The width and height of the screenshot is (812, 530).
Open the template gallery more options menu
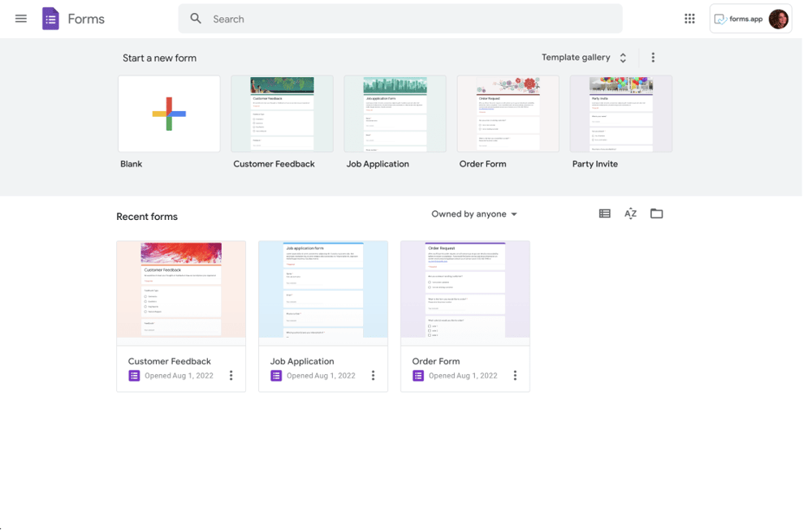click(653, 58)
